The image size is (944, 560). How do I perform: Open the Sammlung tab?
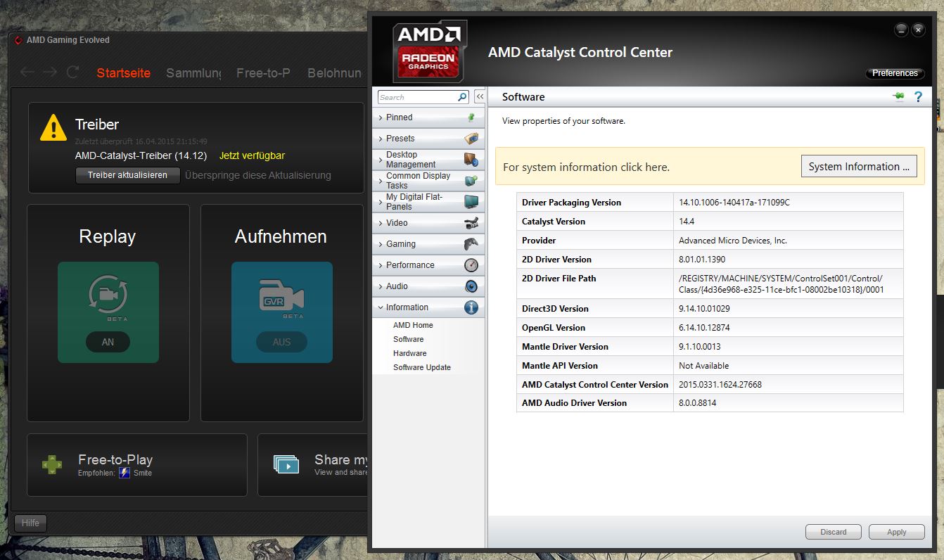pos(193,73)
